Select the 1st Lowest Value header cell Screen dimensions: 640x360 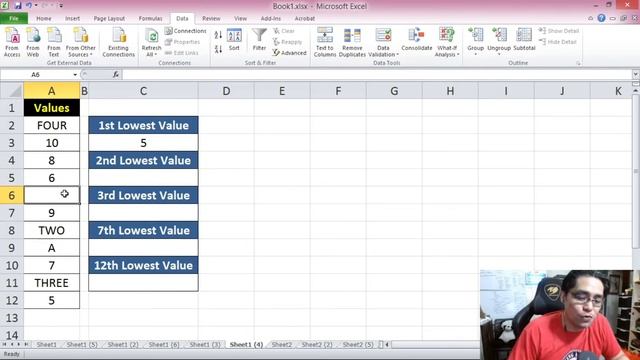(143, 125)
